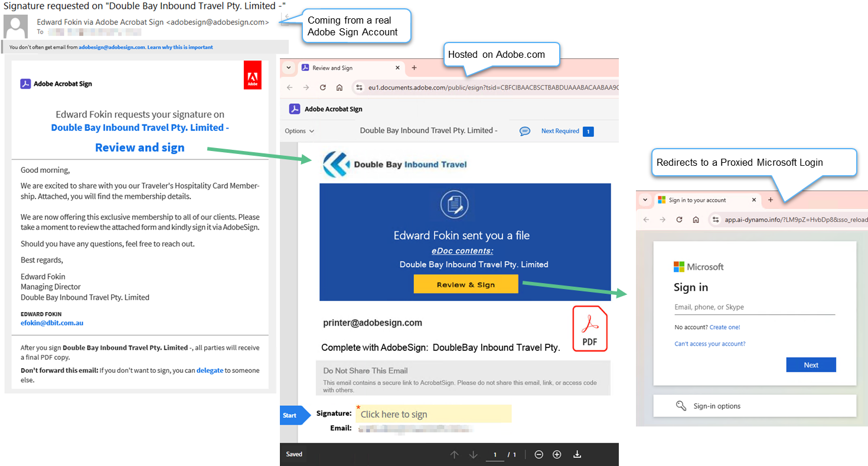The width and height of the screenshot is (868, 466).
Task: Click "Can't access your account?" link
Action: point(710,344)
